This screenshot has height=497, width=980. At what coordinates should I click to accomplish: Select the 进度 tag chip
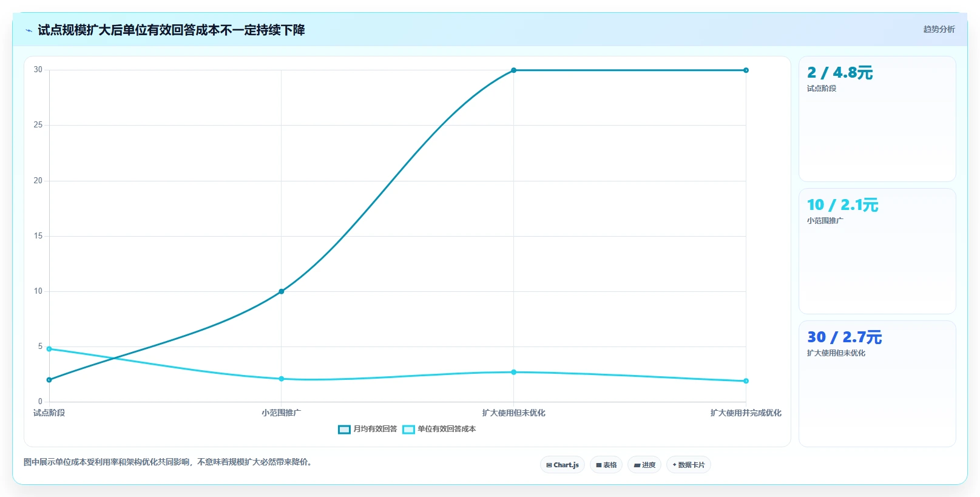(644, 465)
